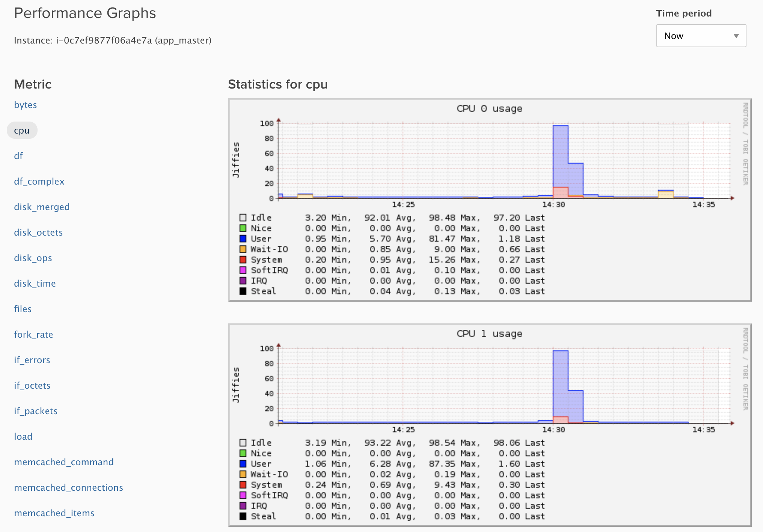Image resolution: width=763 pixels, height=532 pixels.
Task: Open the disk_octets metric
Action: click(38, 233)
